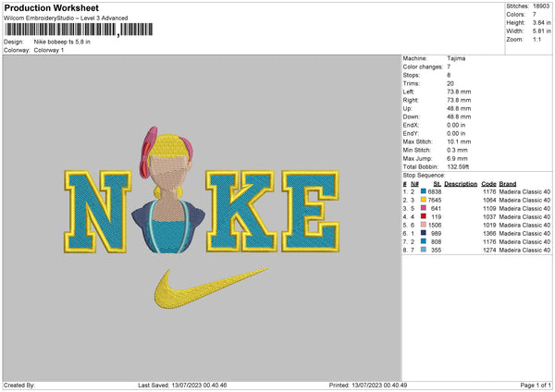
Task: Click thread code 1037
Action: 489,216
